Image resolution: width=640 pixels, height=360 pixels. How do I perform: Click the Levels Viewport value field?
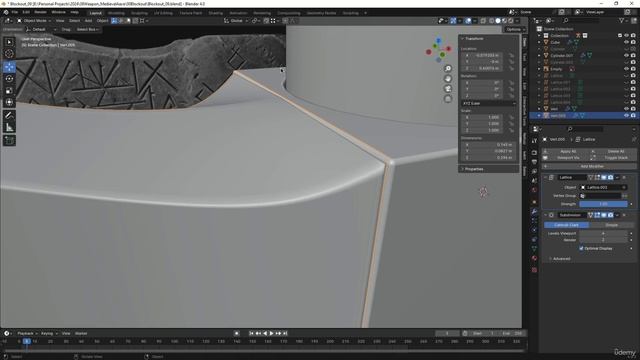pyautogui.click(x=603, y=233)
